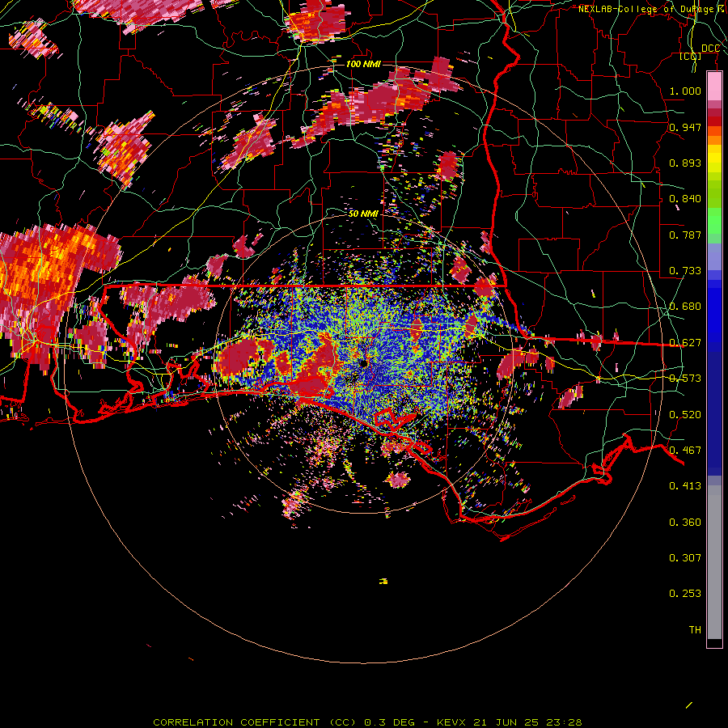The height and width of the screenshot is (728, 728).
Task: Click the 0.680 legend value
Action: coord(685,307)
